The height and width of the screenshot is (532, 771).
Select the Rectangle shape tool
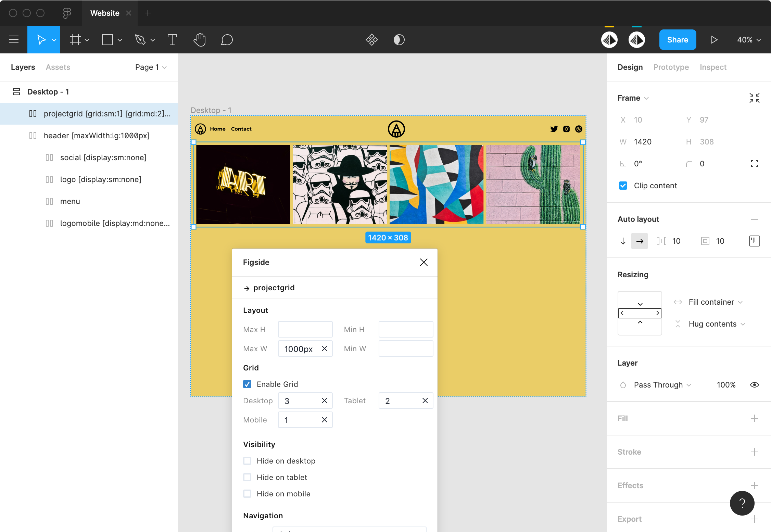tap(108, 40)
